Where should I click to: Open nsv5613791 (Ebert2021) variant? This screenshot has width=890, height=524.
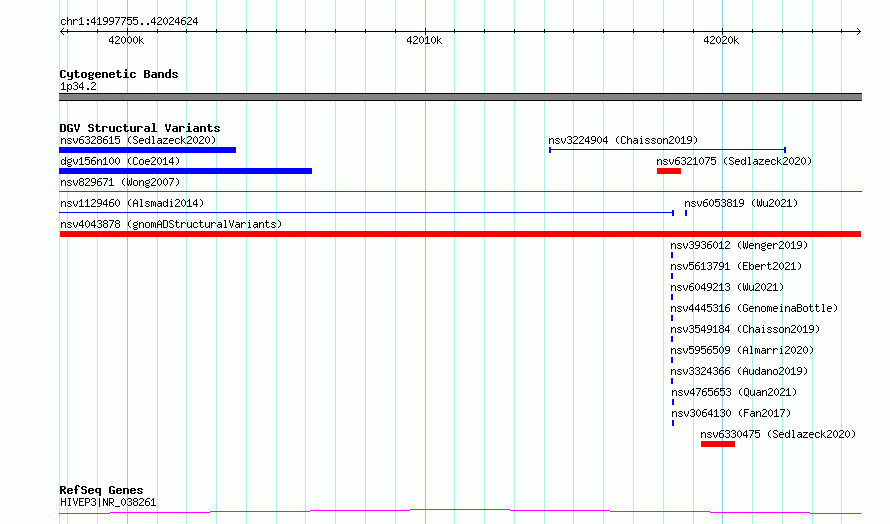(x=736, y=266)
